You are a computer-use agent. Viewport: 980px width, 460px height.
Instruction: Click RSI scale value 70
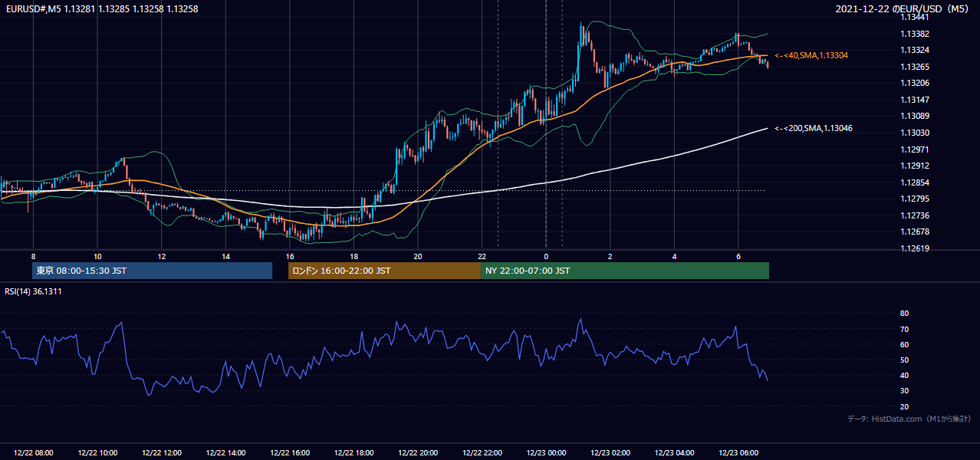coord(904,329)
